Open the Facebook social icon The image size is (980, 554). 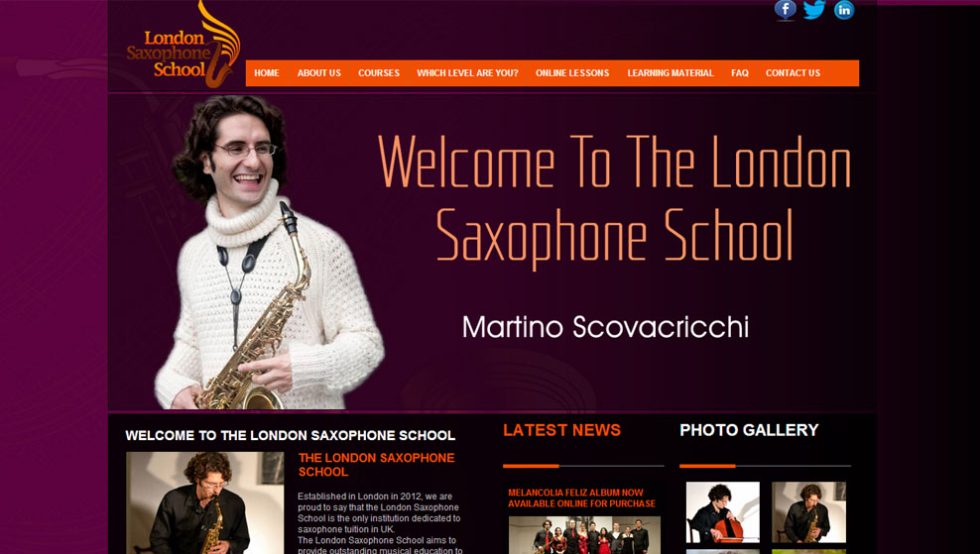[x=785, y=10]
